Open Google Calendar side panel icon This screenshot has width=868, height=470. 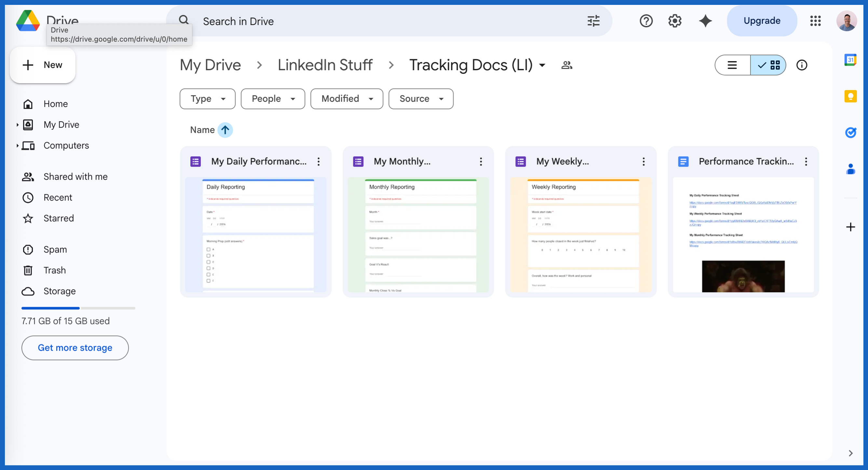[x=850, y=60]
